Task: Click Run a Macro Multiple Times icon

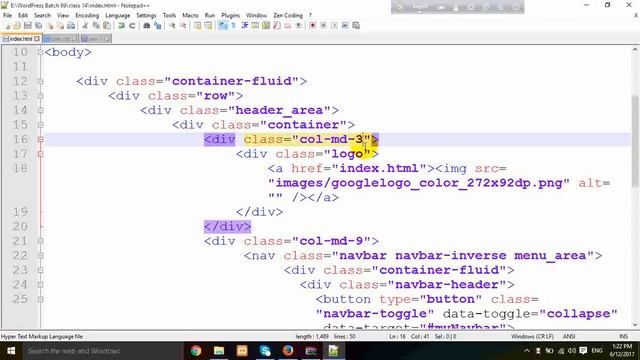Action: 345,25
